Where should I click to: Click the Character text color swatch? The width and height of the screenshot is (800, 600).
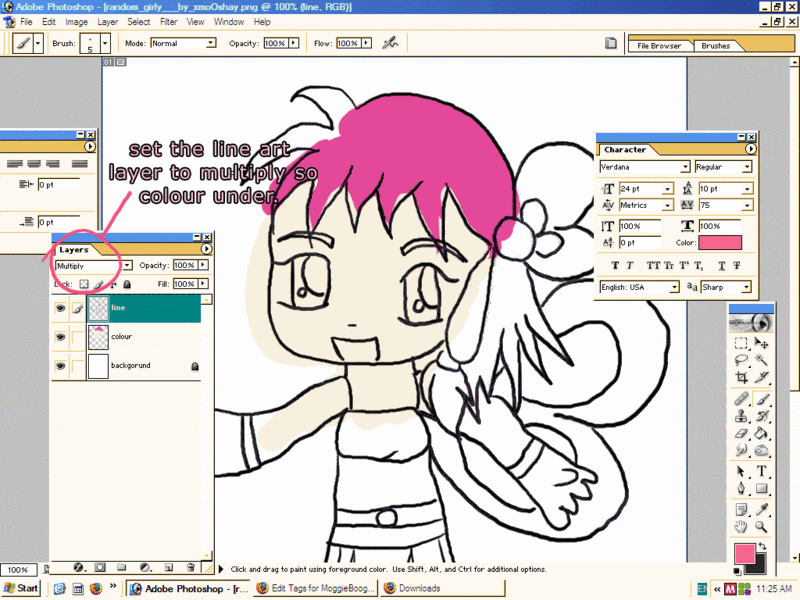(720, 243)
